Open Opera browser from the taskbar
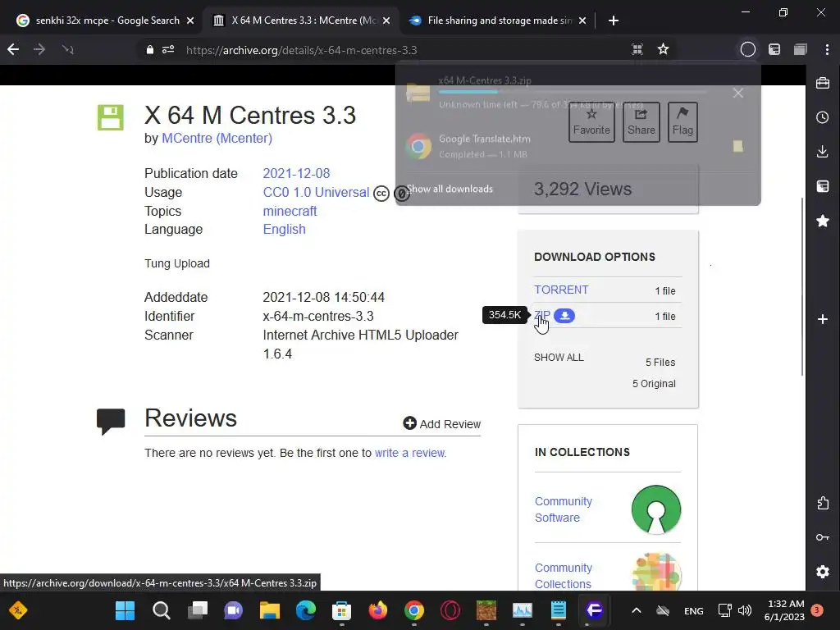Screen dimensions: 840x630 point(450,610)
